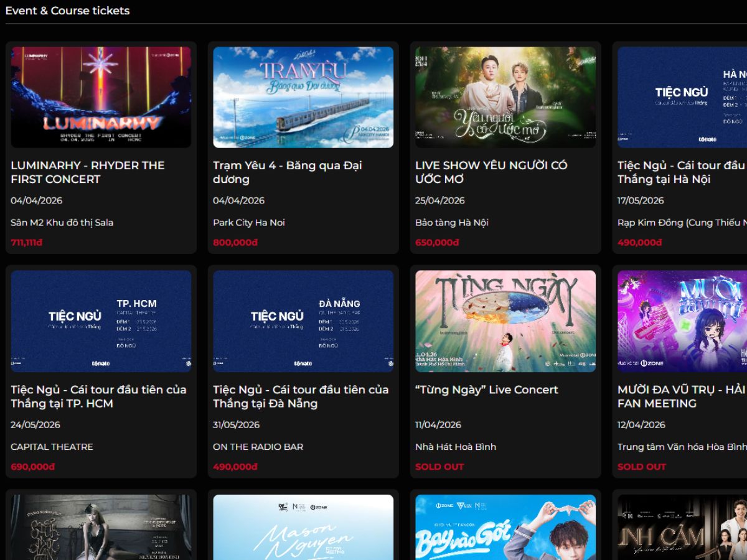Viewport: 747px width, 560px height.
Task: Open the Bay Vào Gốt poster thumbnail
Action: 505,527
